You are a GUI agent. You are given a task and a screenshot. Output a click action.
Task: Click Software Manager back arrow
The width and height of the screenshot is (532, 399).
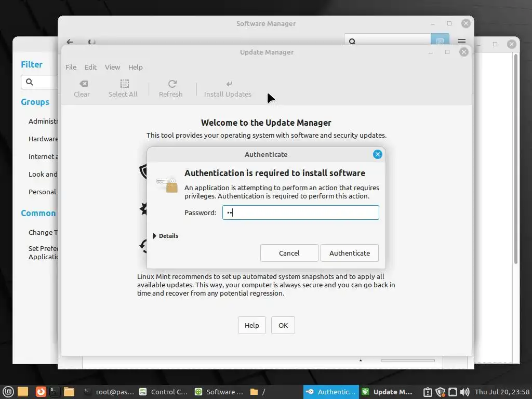[x=70, y=42]
